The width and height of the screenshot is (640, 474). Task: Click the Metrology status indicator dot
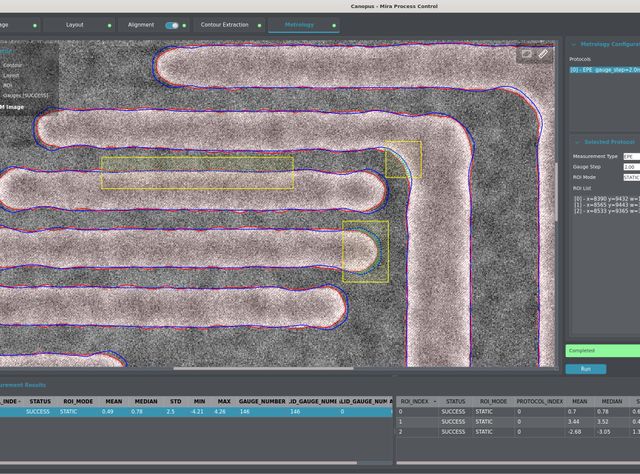[x=334, y=25]
